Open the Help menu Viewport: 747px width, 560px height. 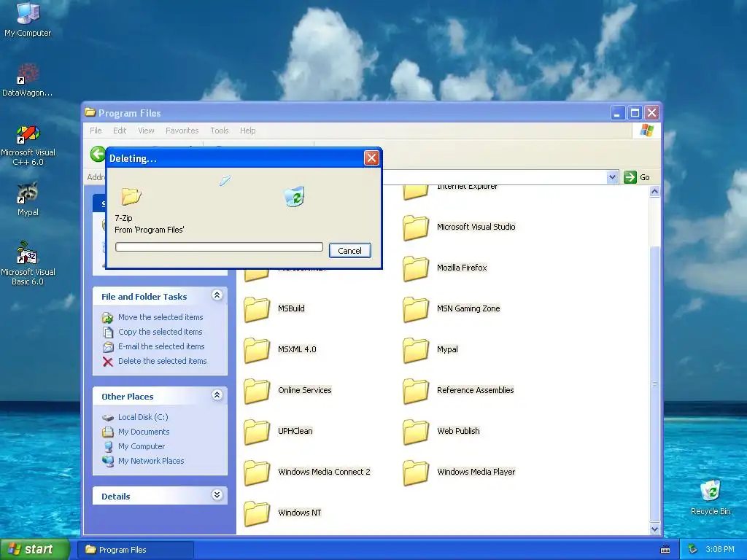(247, 131)
